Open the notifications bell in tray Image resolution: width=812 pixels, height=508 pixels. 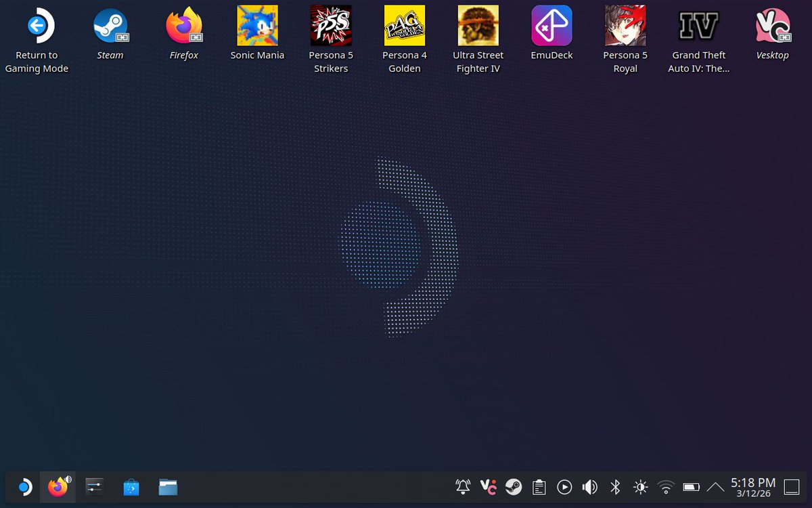pyautogui.click(x=463, y=487)
